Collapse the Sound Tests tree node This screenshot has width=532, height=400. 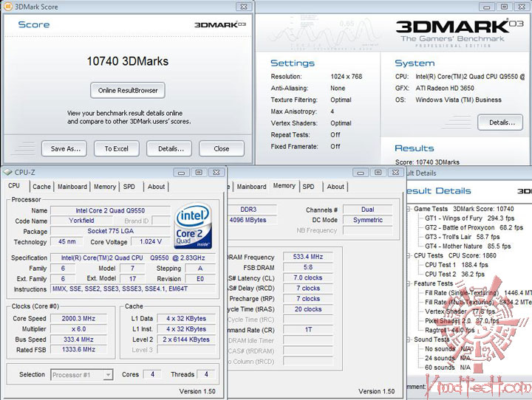coord(409,339)
